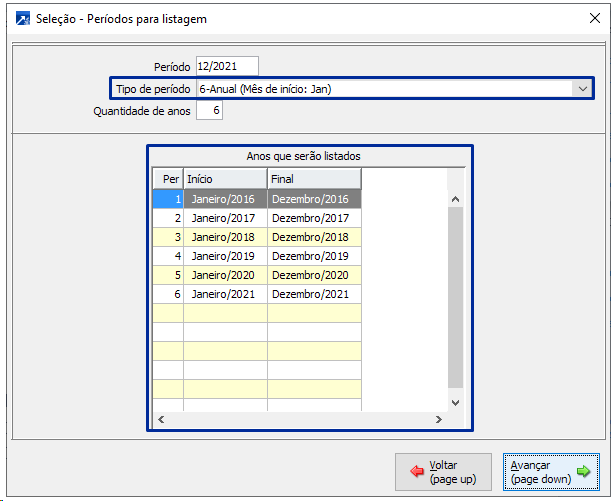612x501 pixels.
Task: Select the Janeiro/2020 cell
Action: [224, 275]
